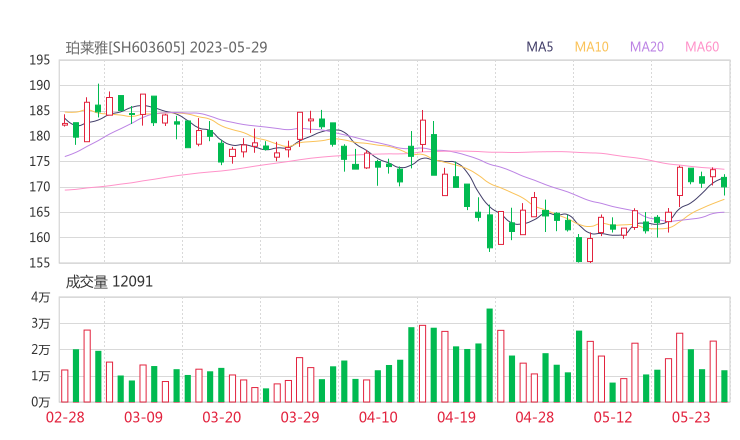
Task: Click the 05-12 date axis label
Action: pos(613,417)
